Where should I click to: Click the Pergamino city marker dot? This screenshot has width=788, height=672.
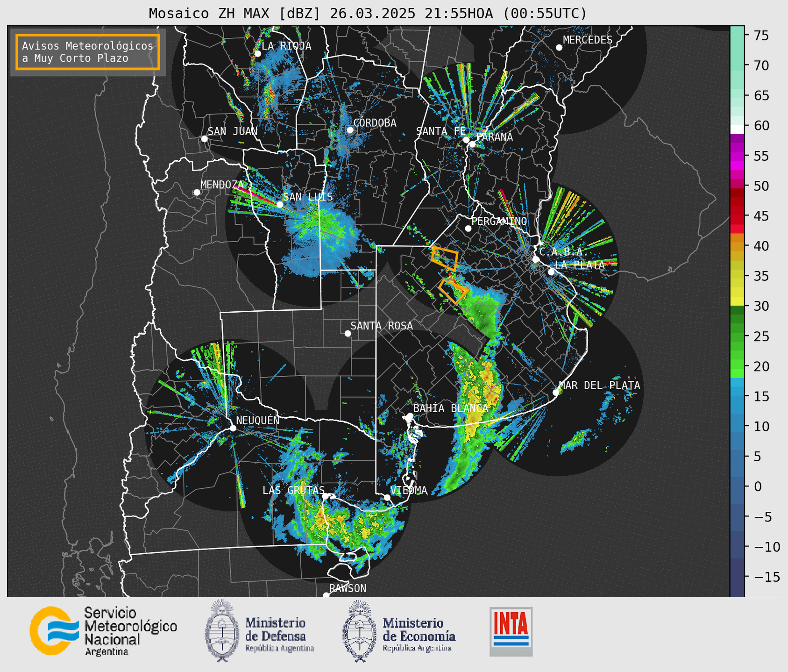[x=468, y=229]
